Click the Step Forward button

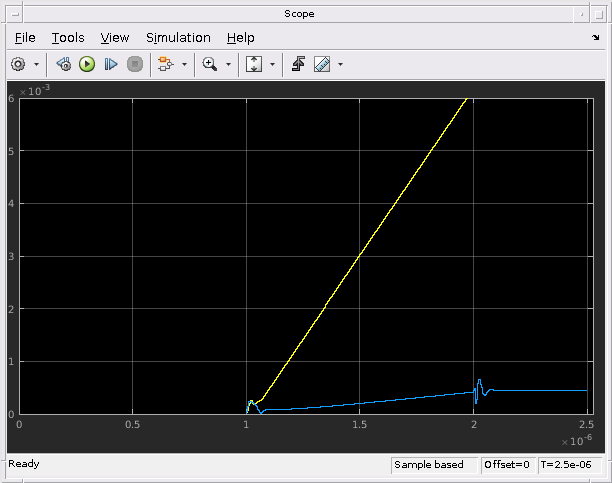click(111, 64)
